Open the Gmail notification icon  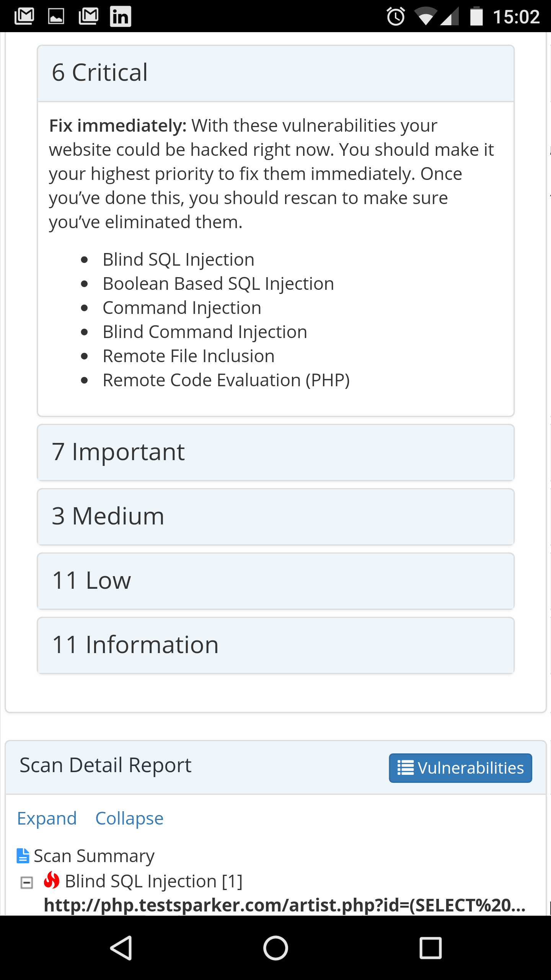(x=23, y=16)
